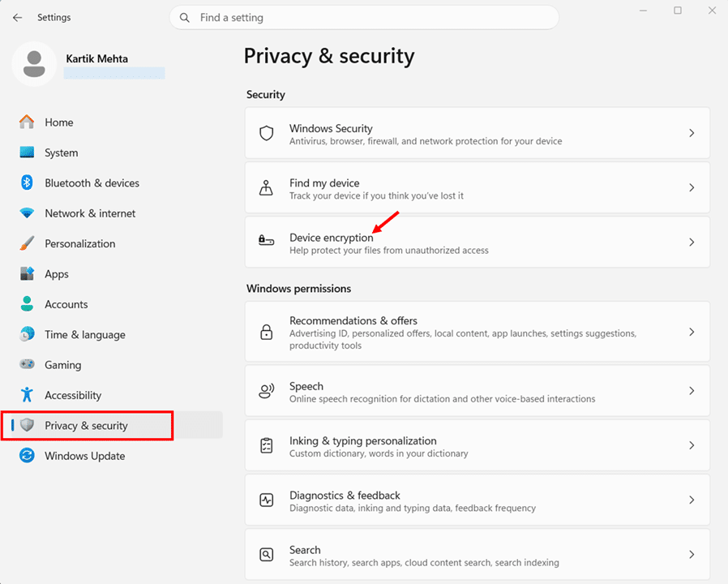Click the Windows Update sync icon

coord(27,456)
